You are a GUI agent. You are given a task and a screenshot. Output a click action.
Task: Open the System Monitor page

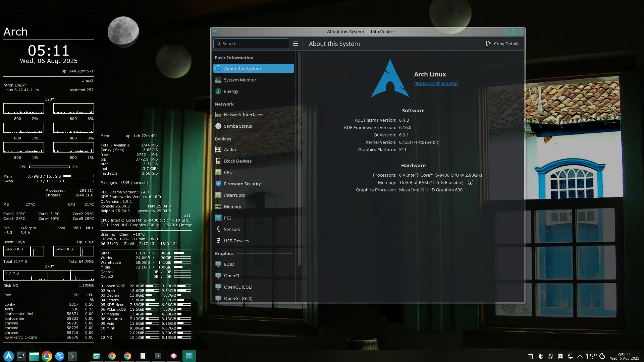click(x=254, y=80)
